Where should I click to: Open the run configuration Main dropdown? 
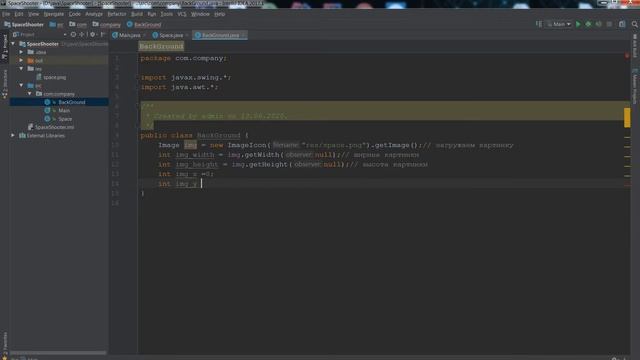point(559,24)
